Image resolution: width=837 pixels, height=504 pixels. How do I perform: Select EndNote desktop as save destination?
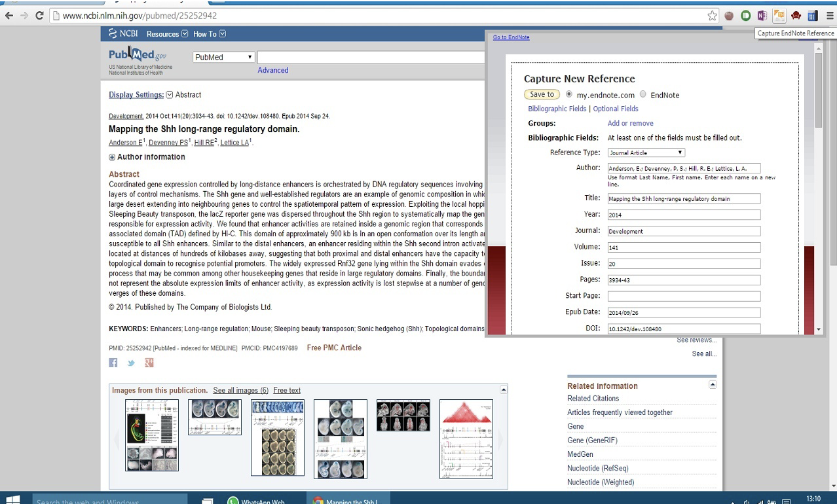642,94
